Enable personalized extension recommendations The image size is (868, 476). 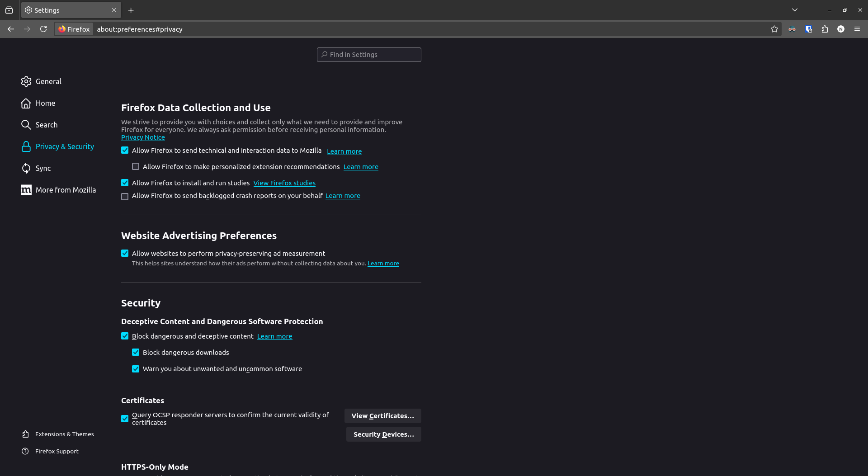click(x=136, y=166)
